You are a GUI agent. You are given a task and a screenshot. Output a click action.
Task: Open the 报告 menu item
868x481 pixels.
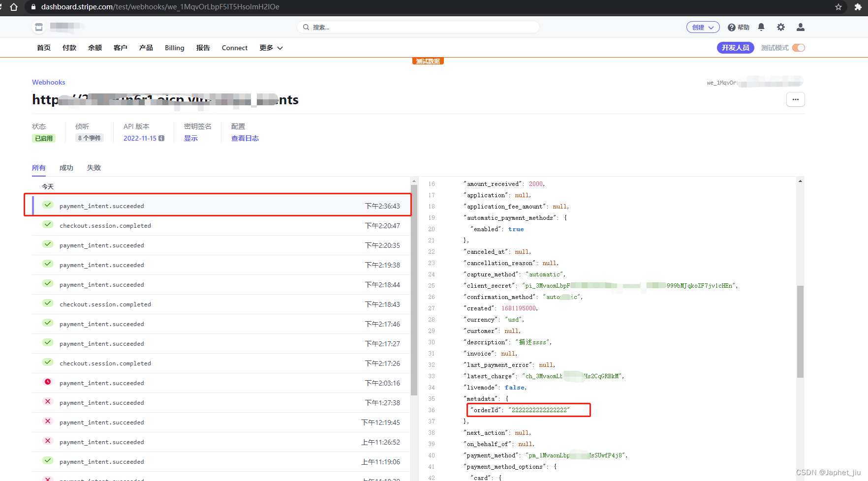[x=203, y=48]
